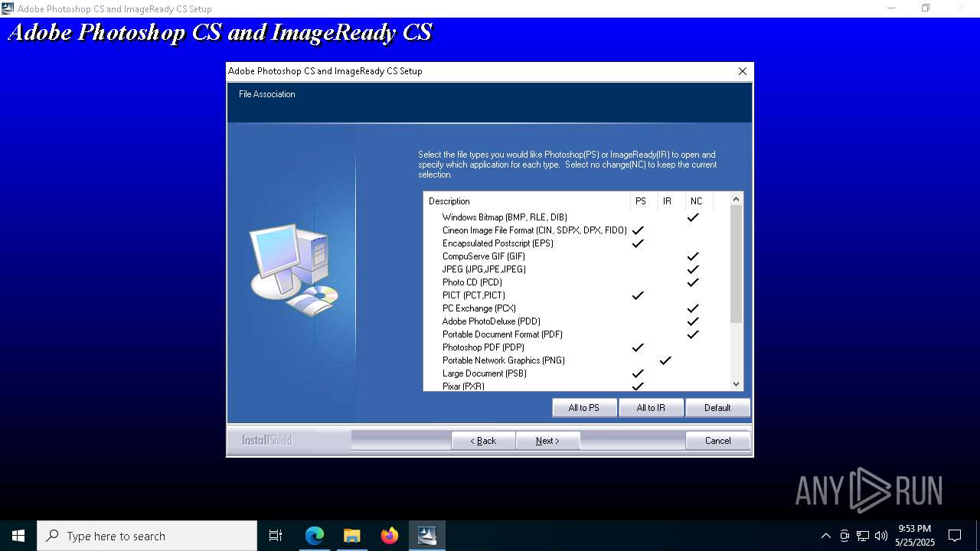Open the Windows Start menu
Image resolution: width=980 pixels, height=551 pixels.
pos(18,536)
